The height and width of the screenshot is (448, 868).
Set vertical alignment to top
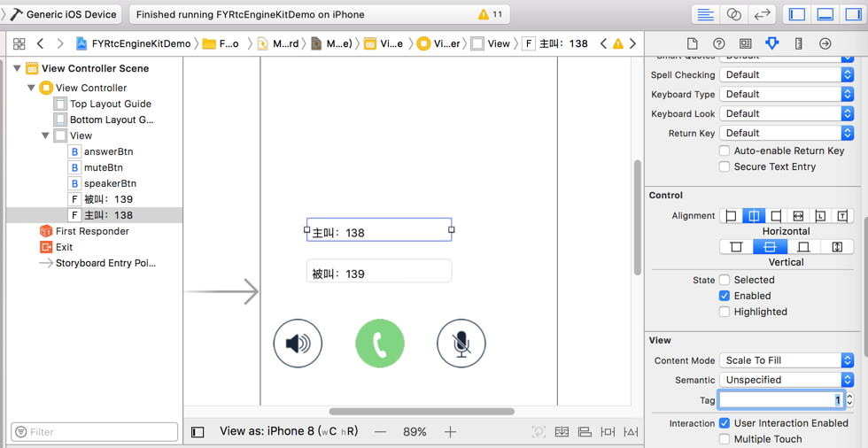(736, 247)
